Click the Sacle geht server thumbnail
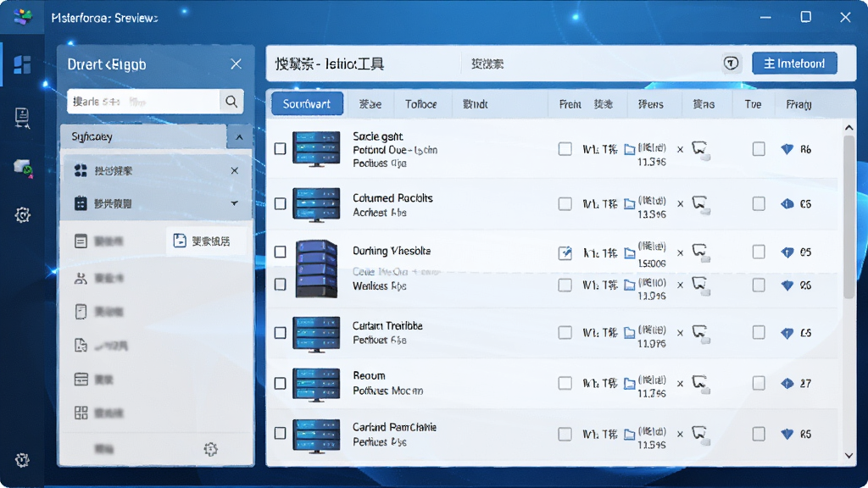The width and height of the screenshot is (868, 488). 316,148
